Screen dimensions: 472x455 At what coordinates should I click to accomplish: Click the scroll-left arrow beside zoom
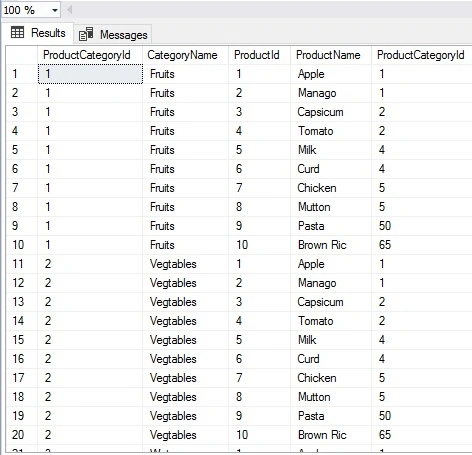pyautogui.click(x=69, y=10)
